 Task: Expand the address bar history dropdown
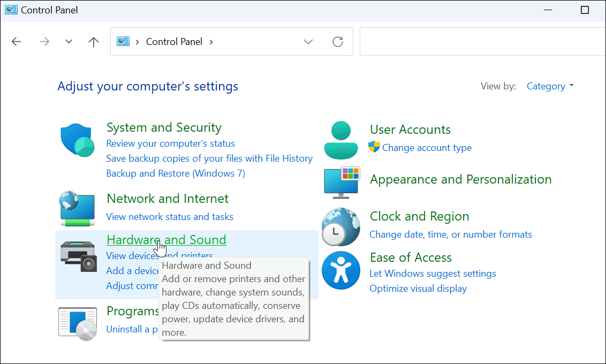point(308,42)
